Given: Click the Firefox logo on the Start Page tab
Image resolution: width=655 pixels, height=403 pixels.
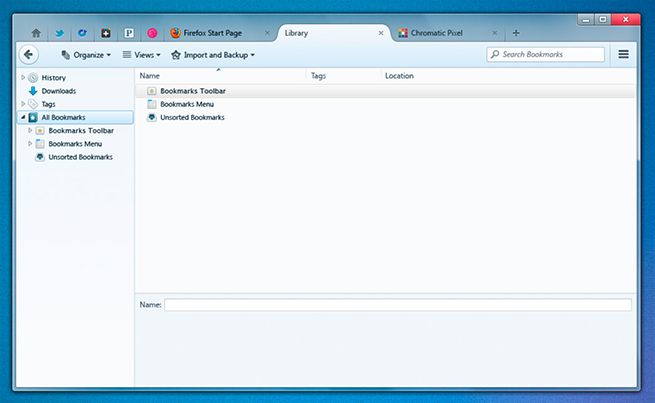Looking at the screenshot, I should [175, 33].
